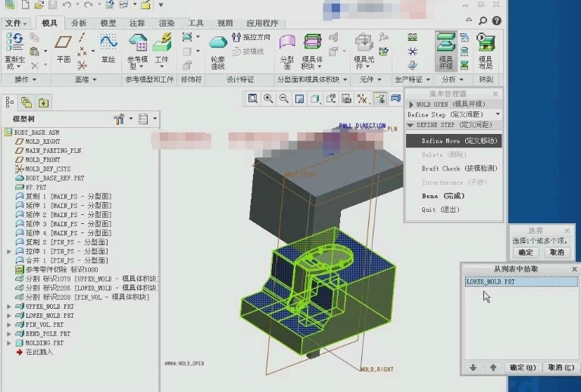Open the Help question mark icon
The height and width of the screenshot is (392, 581).
497,21
